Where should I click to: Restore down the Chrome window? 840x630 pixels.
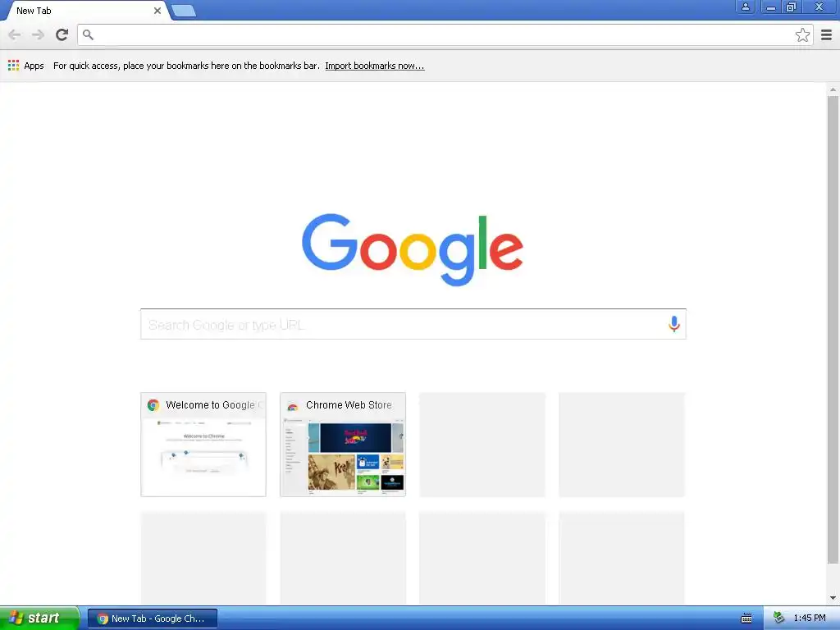coord(791,7)
